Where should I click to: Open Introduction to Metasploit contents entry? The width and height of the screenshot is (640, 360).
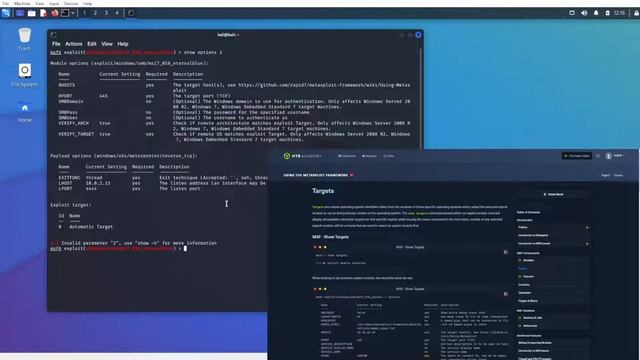(x=533, y=235)
